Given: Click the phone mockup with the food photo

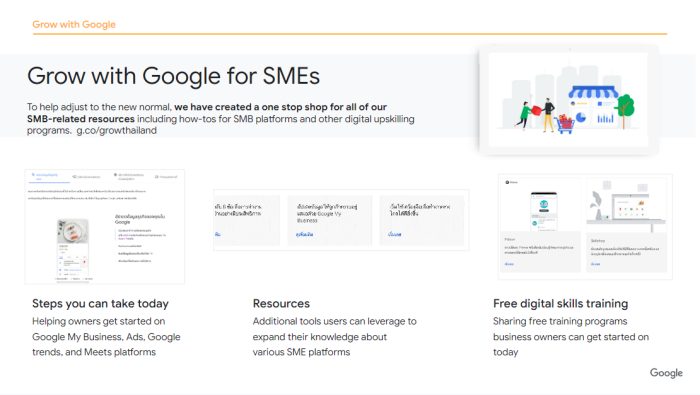Looking at the screenshot, I should click(x=73, y=250).
